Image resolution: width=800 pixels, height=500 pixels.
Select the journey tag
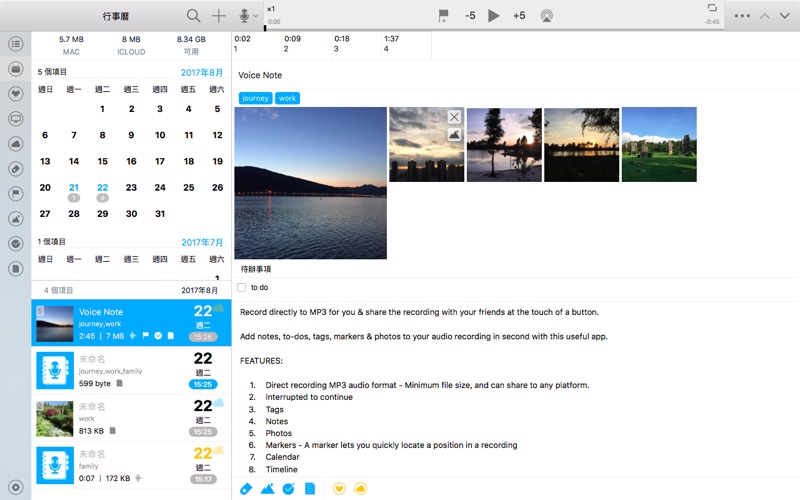pos(255,98)
